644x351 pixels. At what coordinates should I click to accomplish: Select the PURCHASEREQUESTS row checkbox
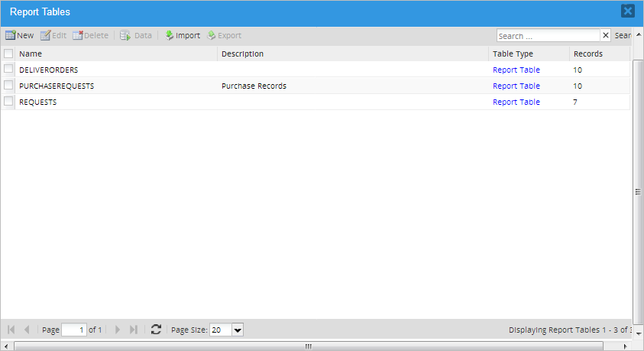pos(8,86)
